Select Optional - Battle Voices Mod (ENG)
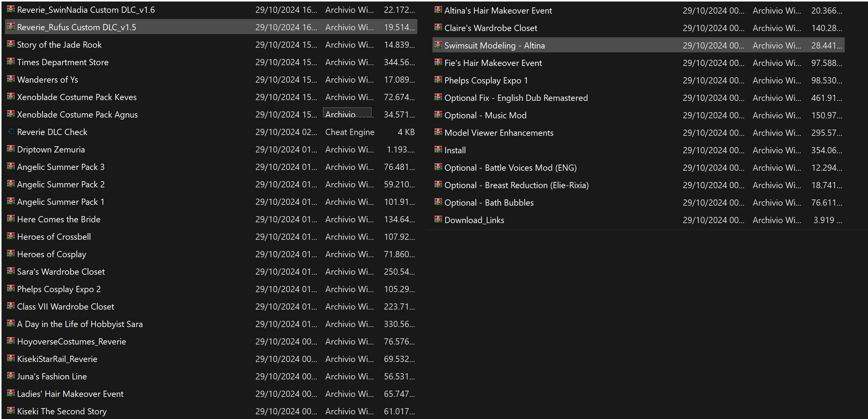 (x=510, y=168)
